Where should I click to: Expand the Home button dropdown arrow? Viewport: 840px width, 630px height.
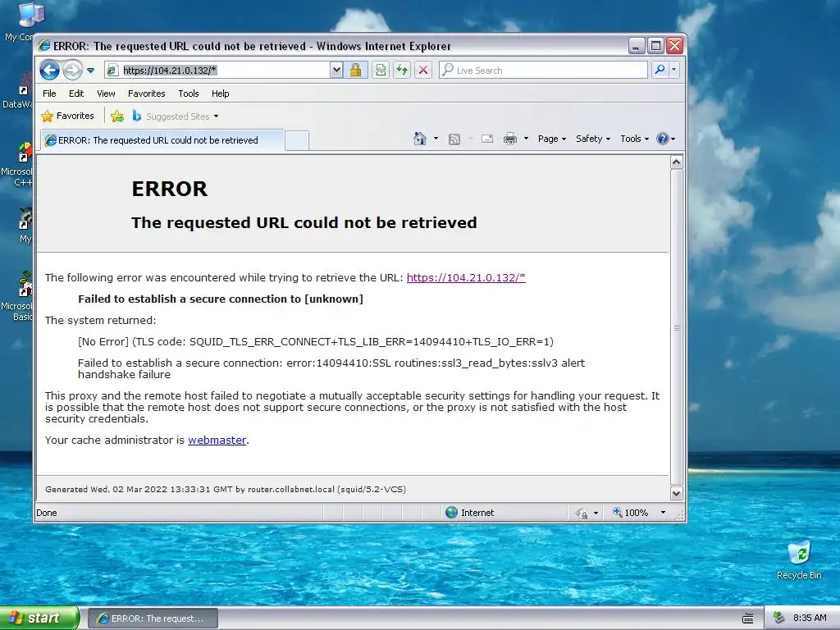(x=436, y=139)
